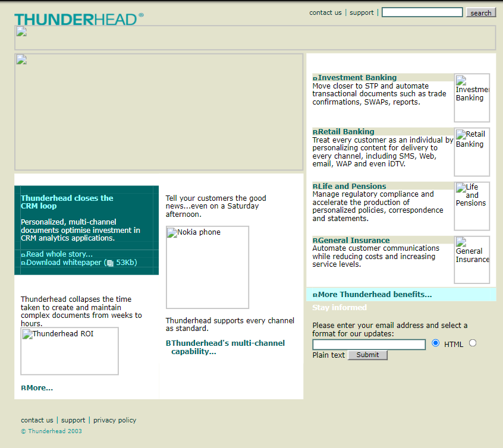The height and width of the screenshot is (448, 503).
Task: Click the newsletter email address field
Action: tap(369, 345)
